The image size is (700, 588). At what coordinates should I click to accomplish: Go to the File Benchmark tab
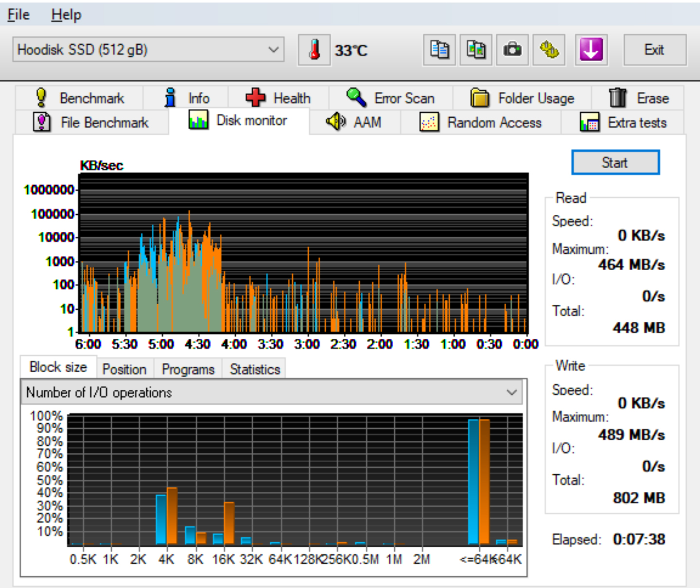pos(92,122)
